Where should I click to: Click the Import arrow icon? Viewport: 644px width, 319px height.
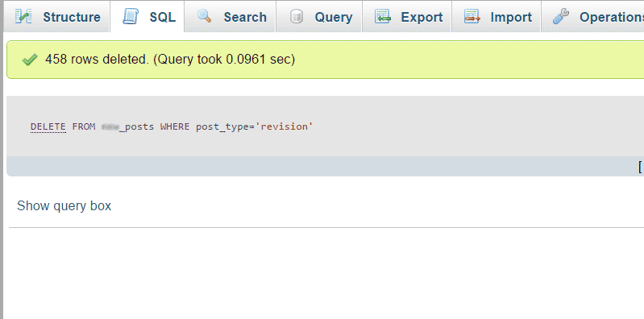[472, 16]
